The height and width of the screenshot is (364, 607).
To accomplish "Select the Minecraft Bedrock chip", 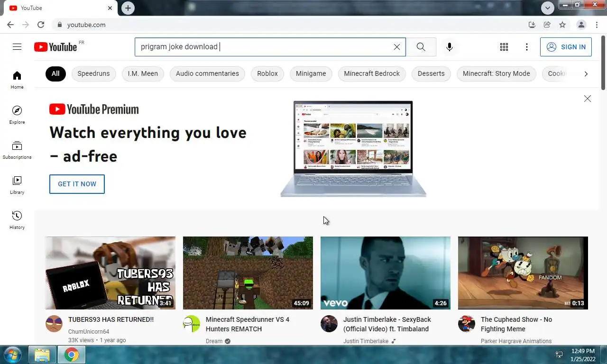I will click(x=372, y=73).
